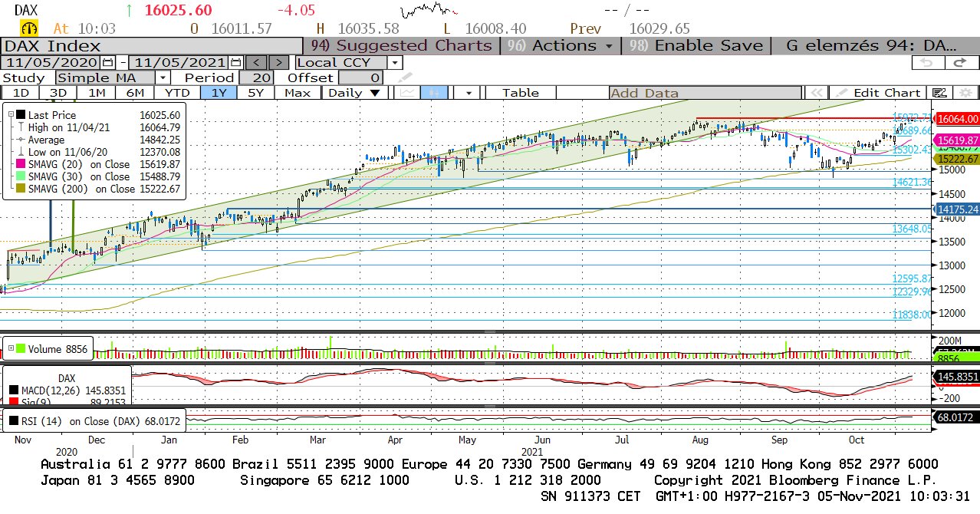The height and width of the screenshot is (514, 980).
Task: Click the Table view button
Action: (521, 93)
